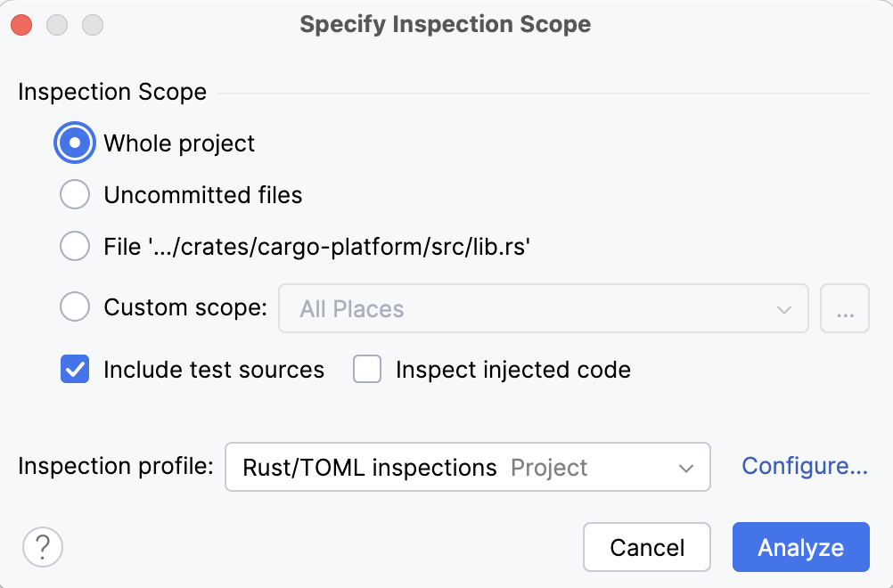Image resolution: width=893 pixels, height=588 pixels.
Task: Uncheck the Include test sources checkbox
Action: 75,370
